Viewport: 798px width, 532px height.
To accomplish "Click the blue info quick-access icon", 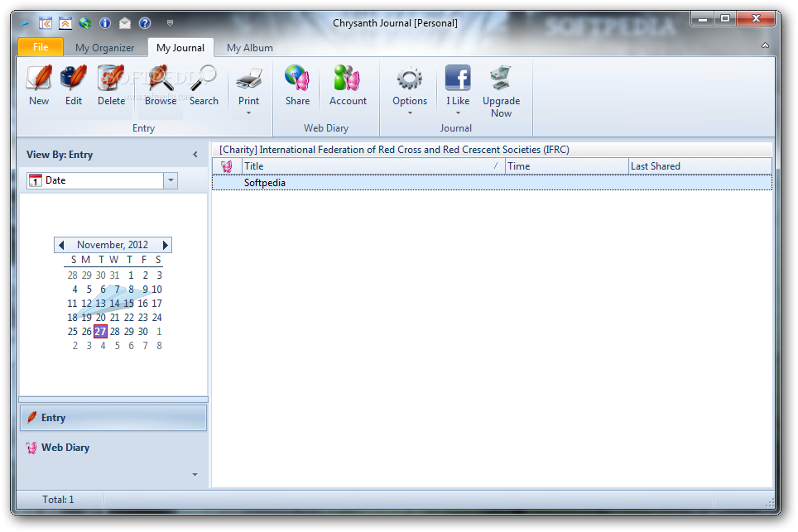I will pos(105,23).
